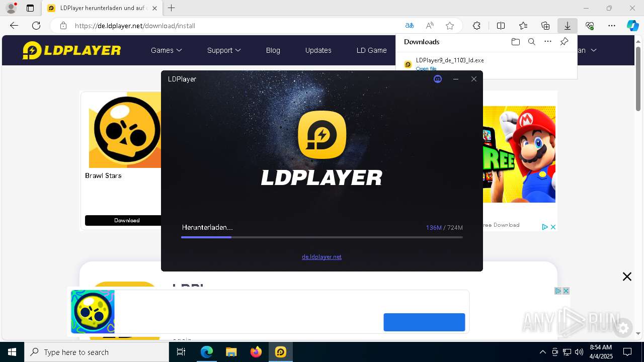
Task: Select LDPlayer9_de_1103_ld.exe download entry
Action: (x=450, y=60)
